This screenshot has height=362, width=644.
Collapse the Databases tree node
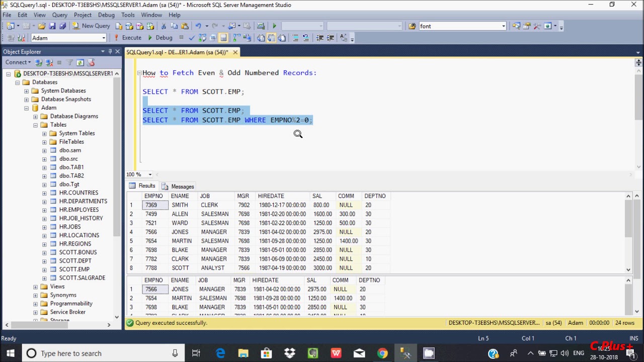(17, 82)
